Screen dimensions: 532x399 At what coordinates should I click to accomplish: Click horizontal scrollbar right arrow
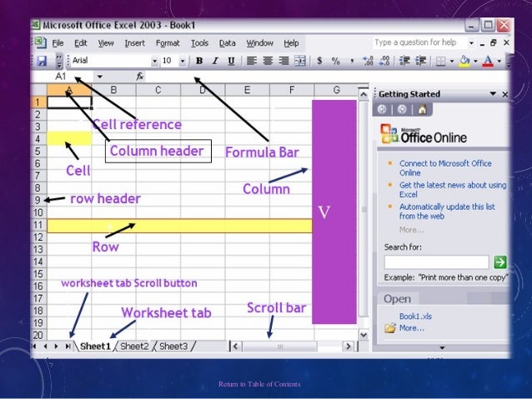click(348, 347)
